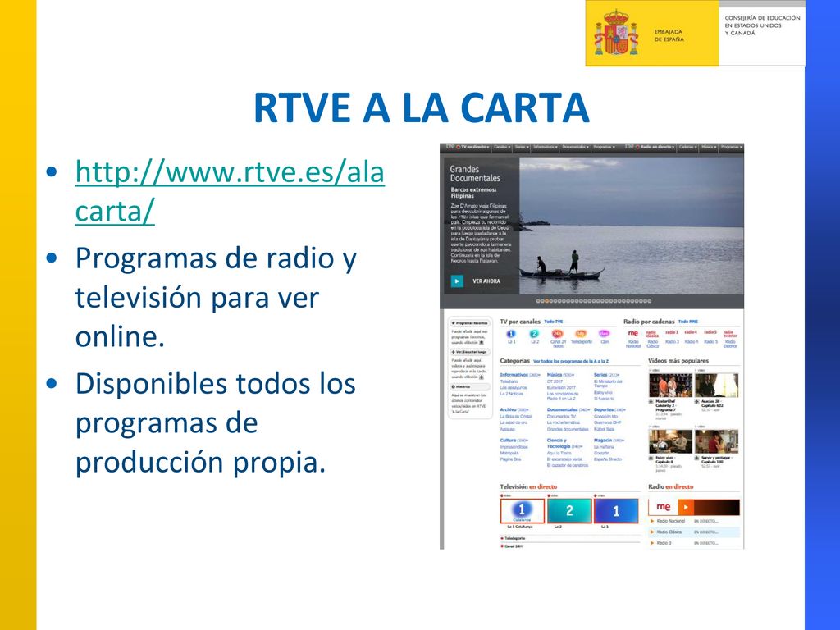Open the Todo RNE link
Screen dimensions: 840x630
(688, 322)
